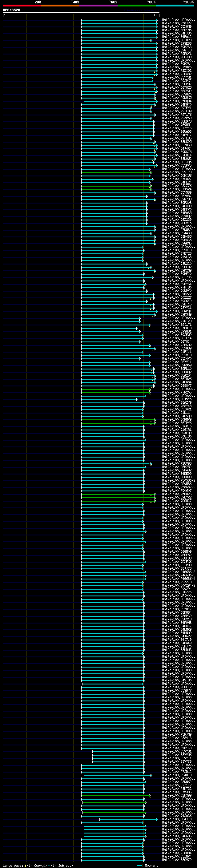Select label UniRef100_C5Y569
197x868 pixels.
tap(177, 193)
